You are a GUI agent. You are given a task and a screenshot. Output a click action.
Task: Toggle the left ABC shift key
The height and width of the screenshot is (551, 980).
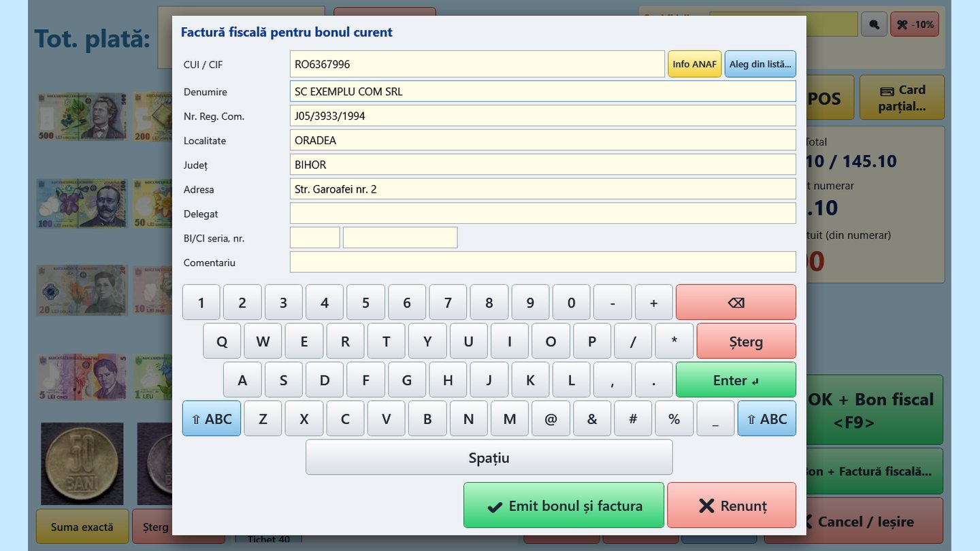click(x=212, y=418)
